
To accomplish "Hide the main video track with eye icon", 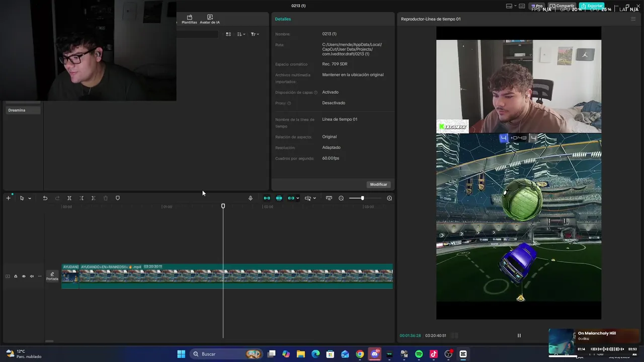I will point(24,276).
